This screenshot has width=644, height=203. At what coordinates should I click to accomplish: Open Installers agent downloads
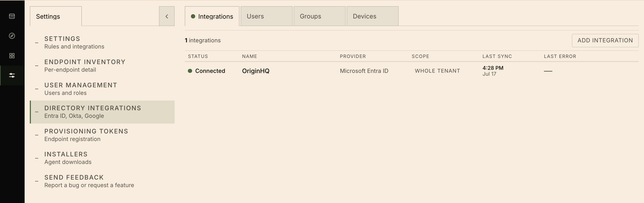pos(102,158)
